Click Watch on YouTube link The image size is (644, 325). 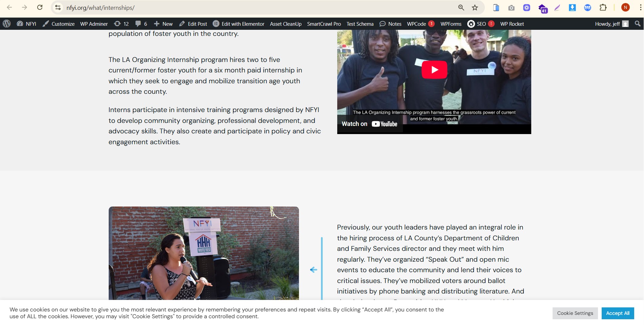coord(369,124)
